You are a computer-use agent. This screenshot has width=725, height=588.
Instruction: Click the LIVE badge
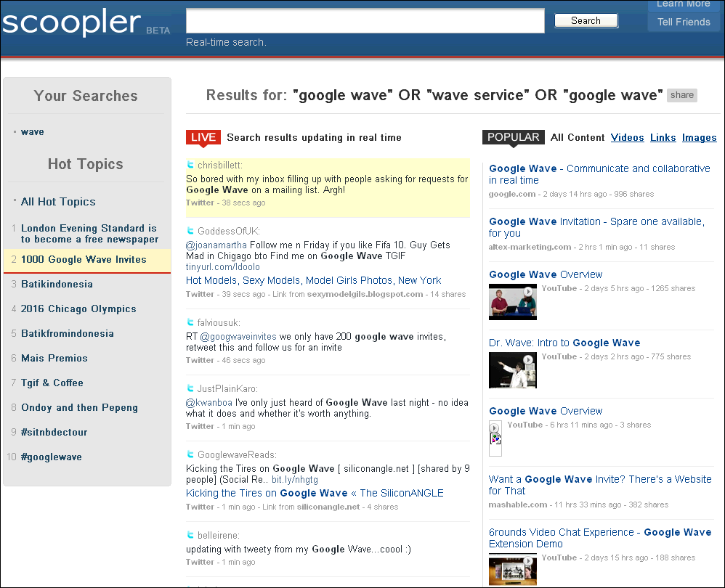click(203, 137)
